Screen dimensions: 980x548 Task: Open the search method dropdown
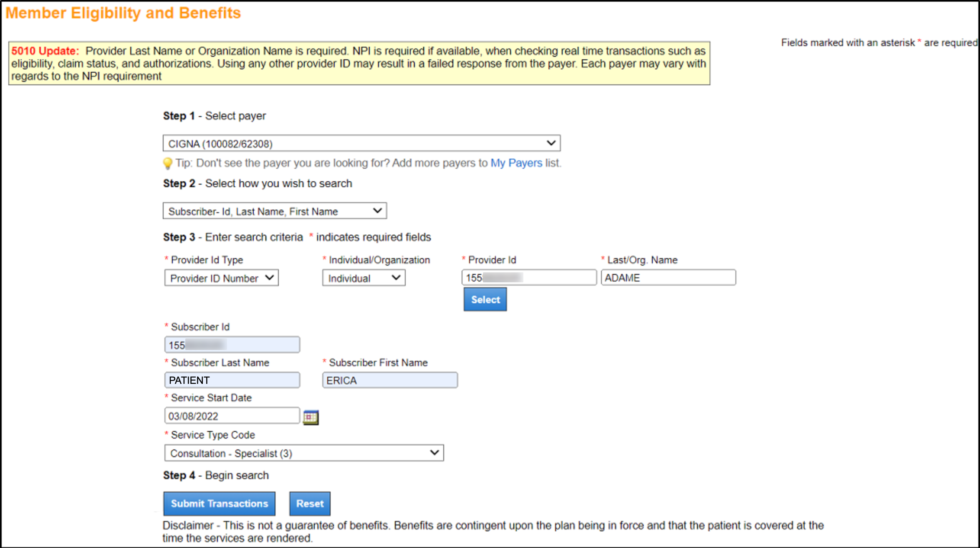click(275, 211)
